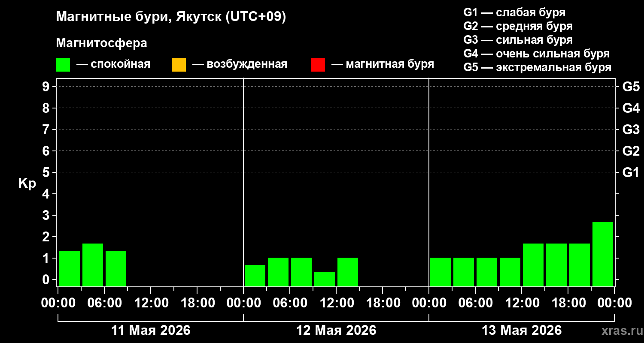Viewport: 644px width, 343px height.
Task: Click the '11 Мая 2026' date label
Action: (x=151, y=331)
